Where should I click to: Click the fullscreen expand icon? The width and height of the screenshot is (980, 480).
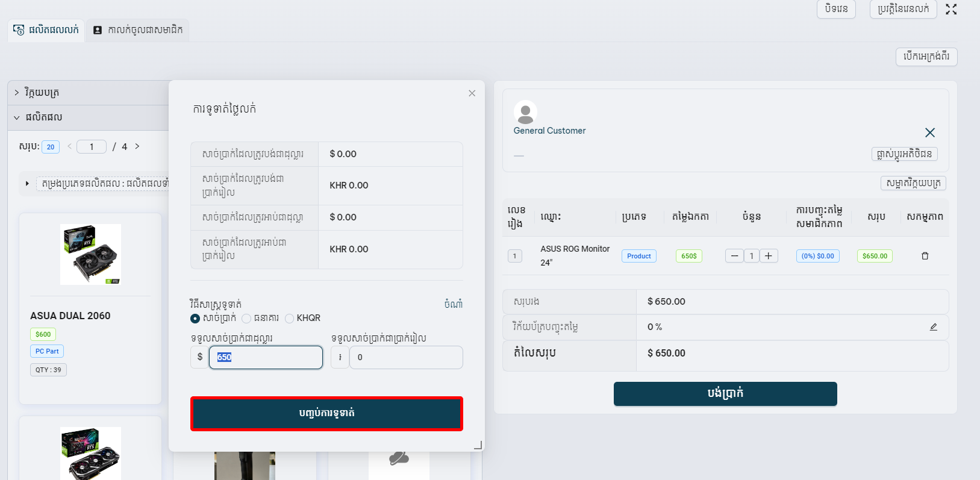pos(951,9)
